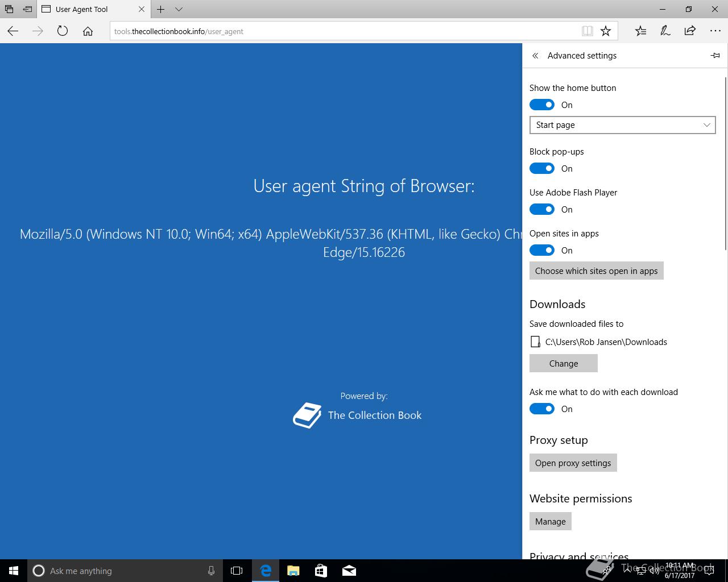Click Choose which sites open in apps
Screen dimensions: 728x582
pyautogui.click(x=596, y=271)
